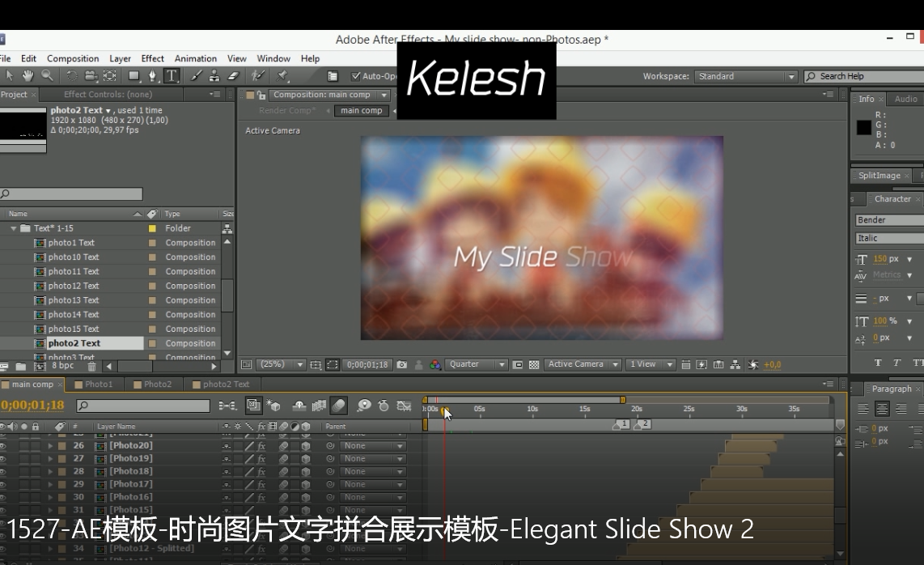Take a snapshot with the camera icon

402,364
